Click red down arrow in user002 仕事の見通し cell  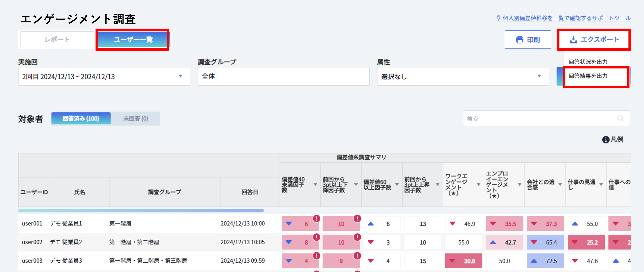point(575,242)
